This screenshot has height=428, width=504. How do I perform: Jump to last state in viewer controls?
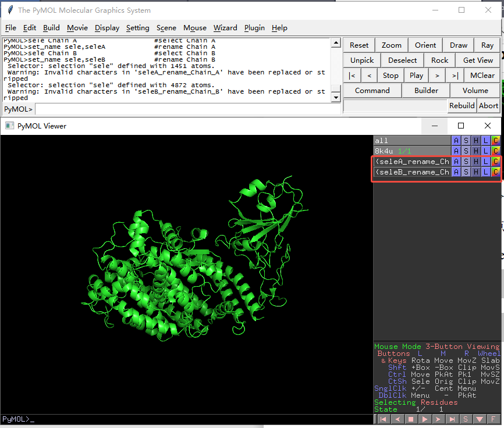(452, 419)
